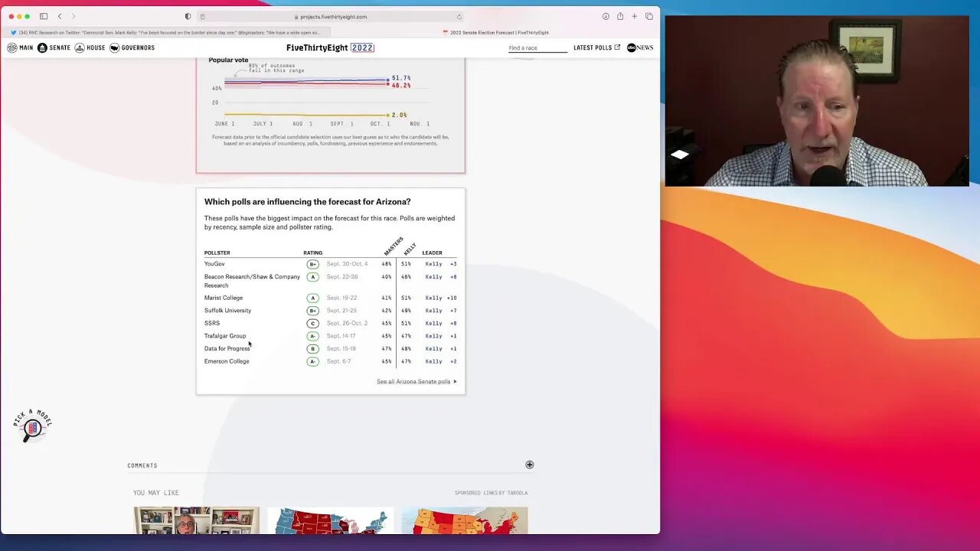Click the B+ rating badge for Suffolk University

[312, 311]
